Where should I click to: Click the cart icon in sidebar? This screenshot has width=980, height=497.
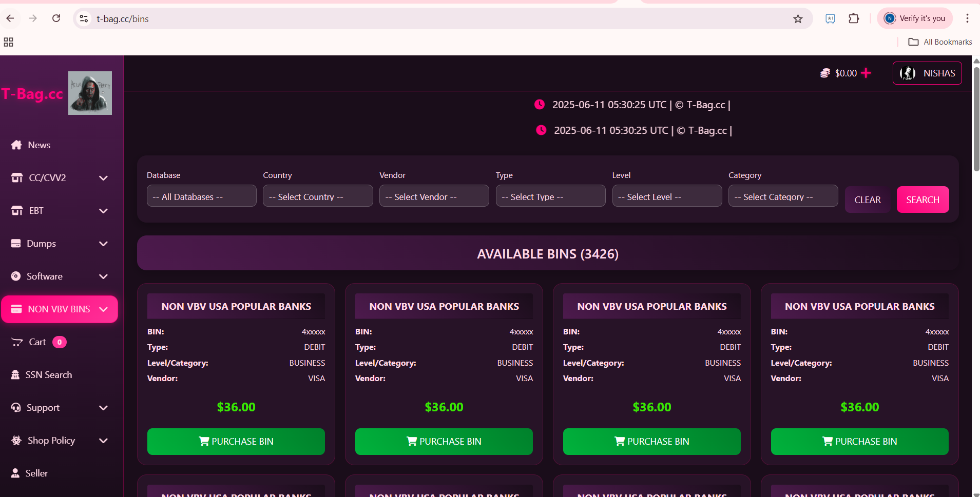click(x=17, y=342)
